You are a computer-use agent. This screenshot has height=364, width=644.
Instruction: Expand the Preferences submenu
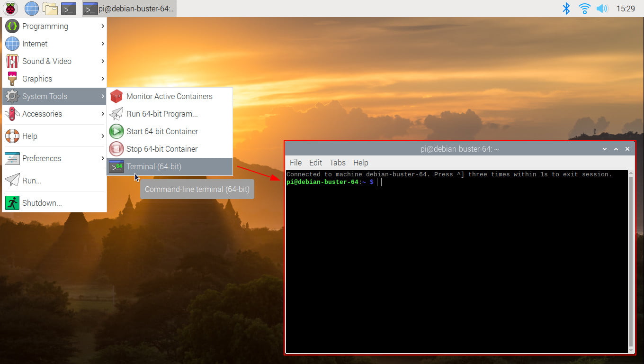(54, 158)
